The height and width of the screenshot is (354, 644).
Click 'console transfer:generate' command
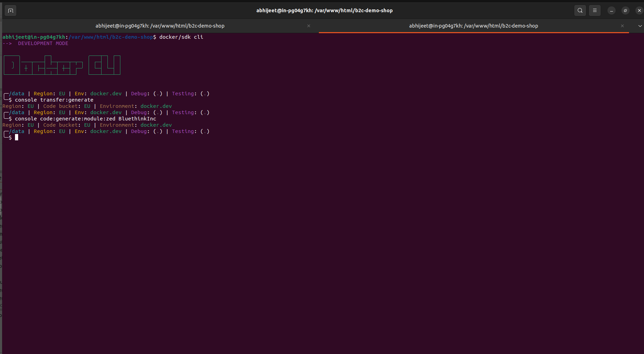point(54,100)
